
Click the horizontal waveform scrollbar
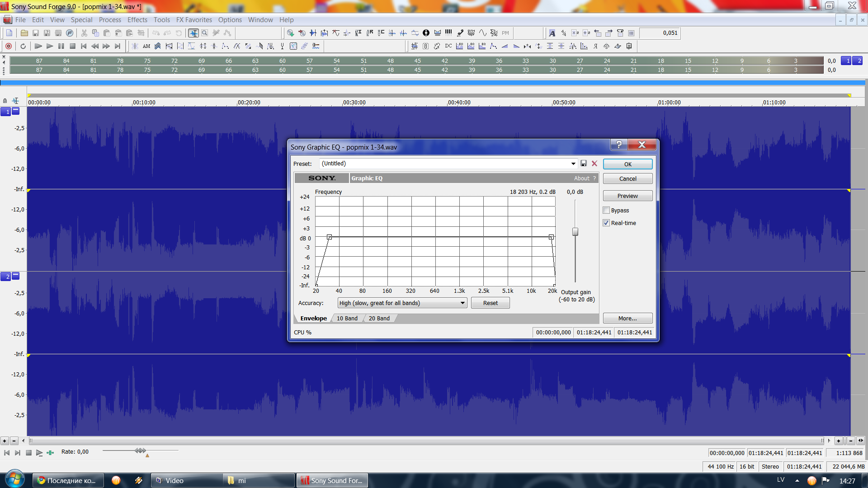(426, 440)
